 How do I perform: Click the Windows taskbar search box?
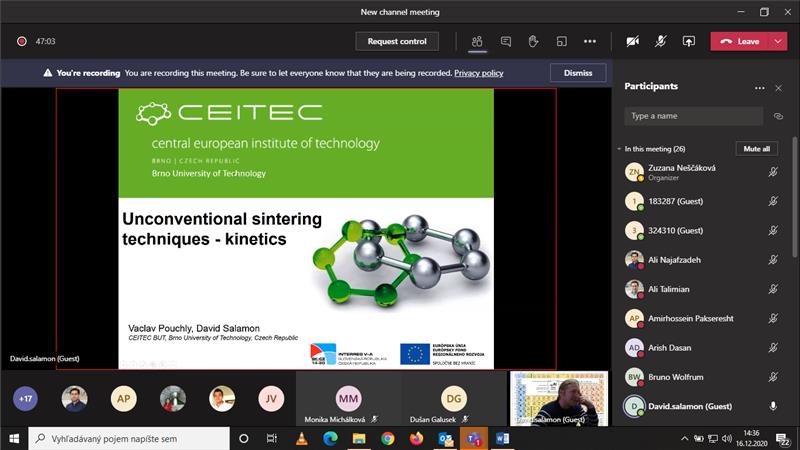click(x=129, y=438)
